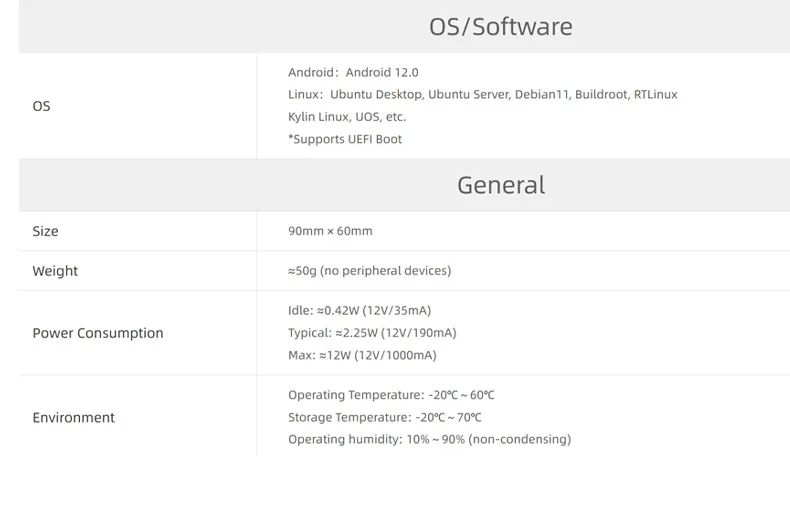Select the Size row label
This screenshot has width=790, height=517.
pyautogui.click(x=45, y=231)
